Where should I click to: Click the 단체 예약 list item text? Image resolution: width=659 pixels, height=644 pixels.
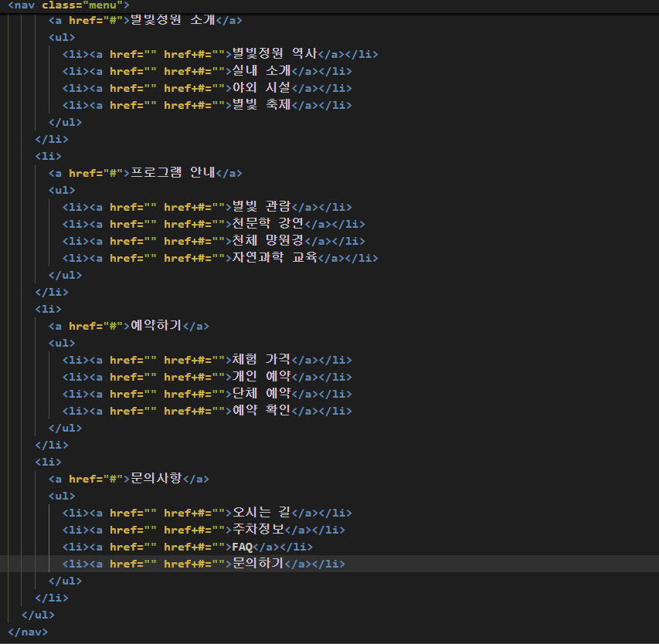261,394
